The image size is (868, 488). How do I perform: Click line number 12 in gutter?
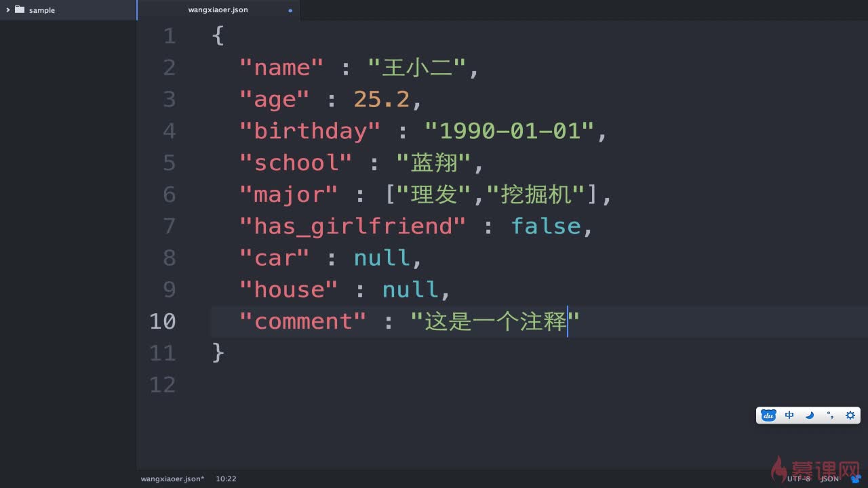click(162, 385)
